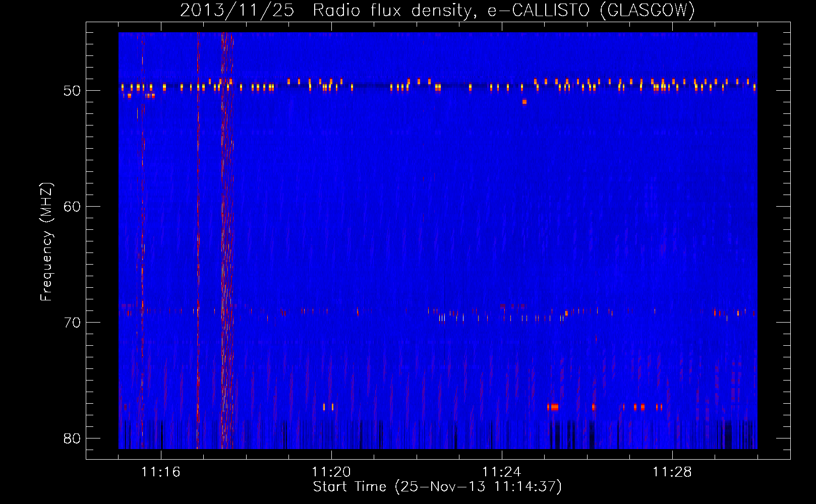The height and width of the screenshot is (504, 816).
Task: Click the '80' frequency tick label
Action: [x=72, y=438]
